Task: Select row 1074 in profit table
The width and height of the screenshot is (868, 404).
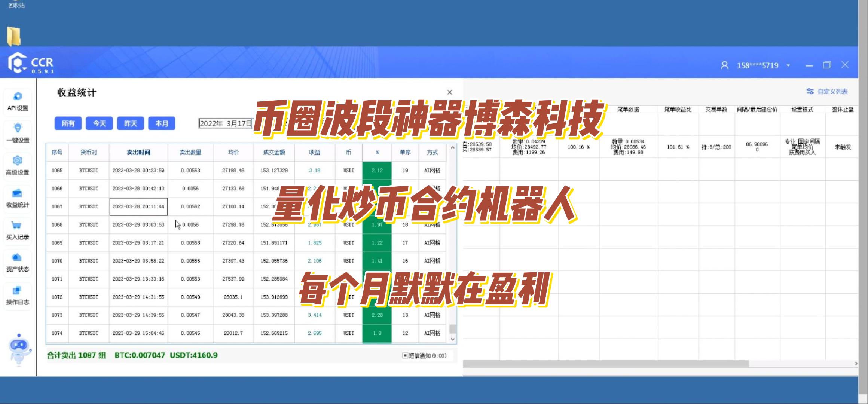Action: click(x=246, y=333)
